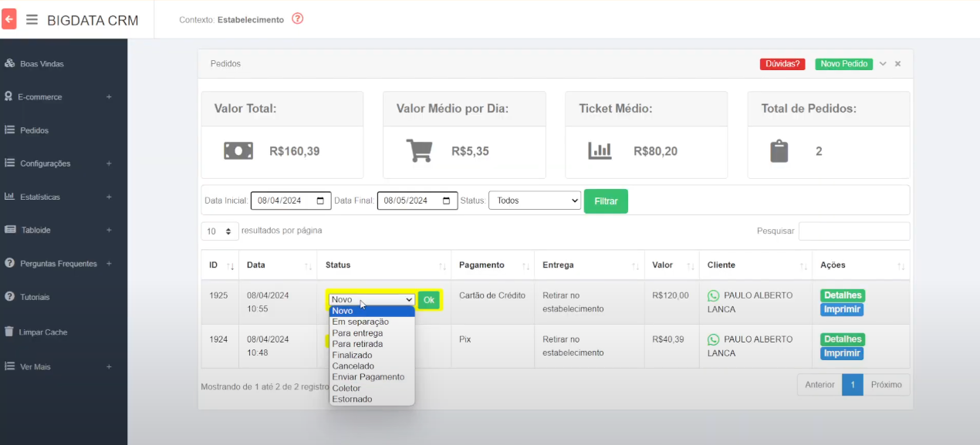Click the Boas Vindas sidebar icon
This screenshot has height=445, width=980.
click(x=9, y=63)
